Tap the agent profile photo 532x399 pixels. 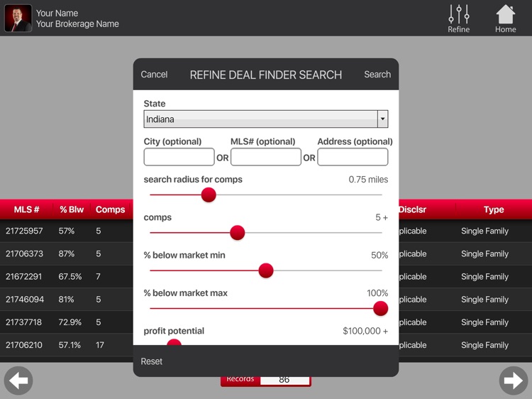(x=18, y=18)
